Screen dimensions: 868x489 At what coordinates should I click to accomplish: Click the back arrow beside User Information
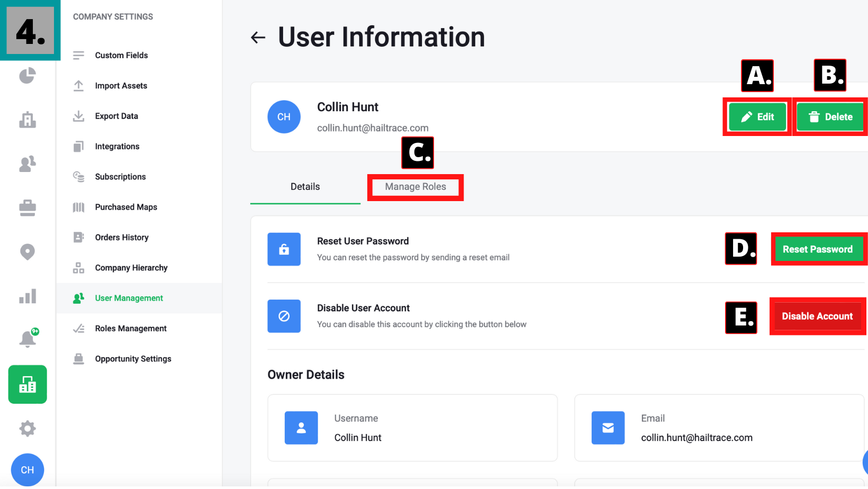pyautogui.click(x=258, y=38)
